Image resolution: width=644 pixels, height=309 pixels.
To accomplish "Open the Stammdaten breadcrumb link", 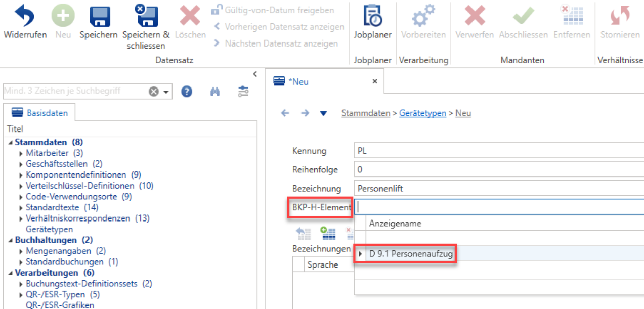I will click(x=366, y=113).
